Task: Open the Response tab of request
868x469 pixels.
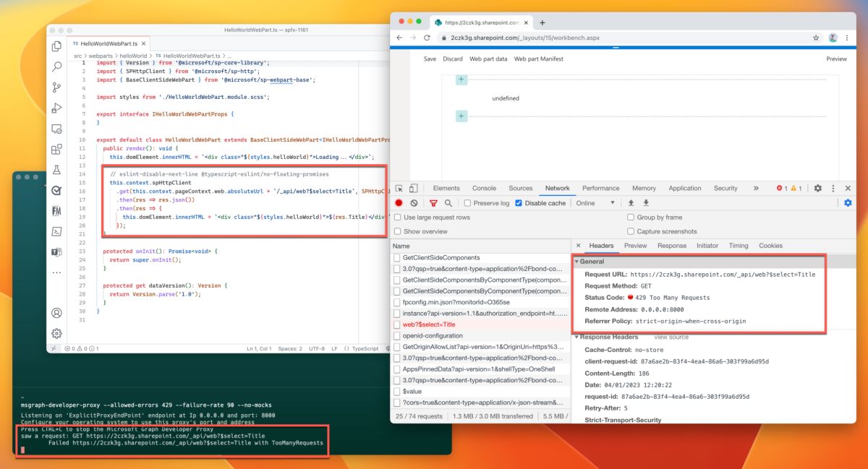Action: (671, 246)
